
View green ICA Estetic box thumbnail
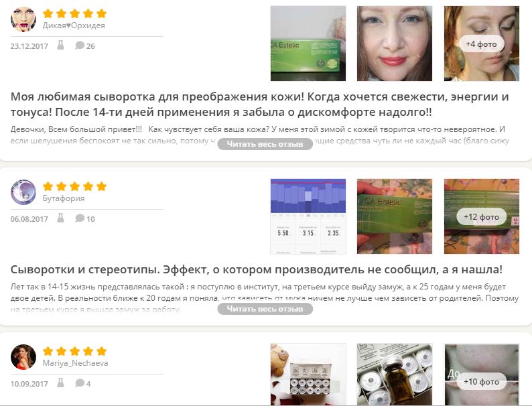click(x=308, y=44)
